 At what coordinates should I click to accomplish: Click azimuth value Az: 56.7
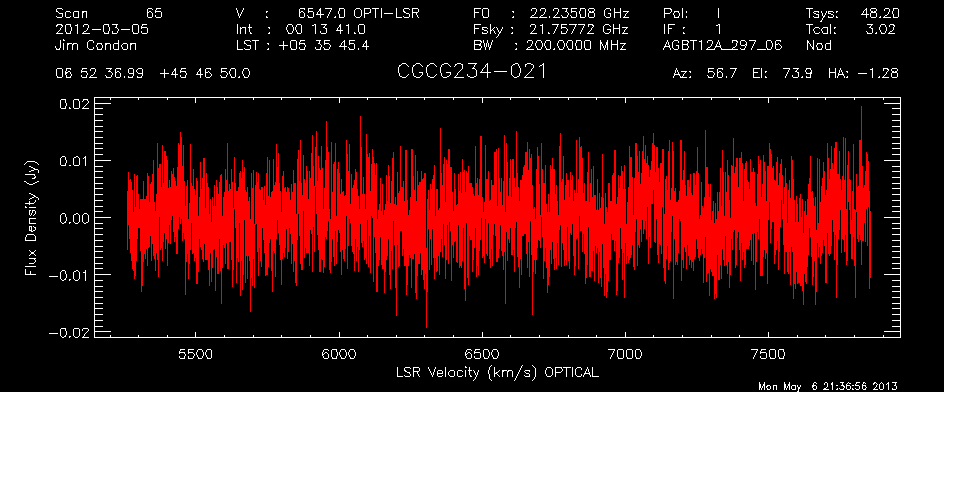(704, 74)
